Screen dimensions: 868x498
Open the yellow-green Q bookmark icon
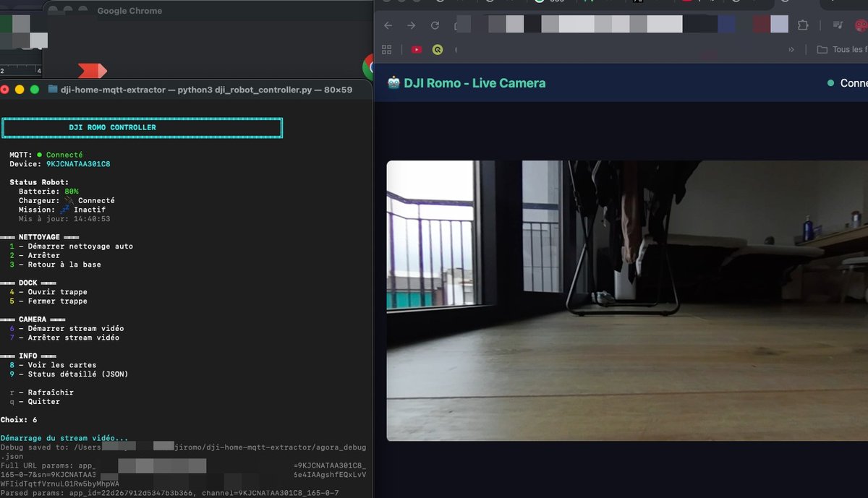point(437,49)
